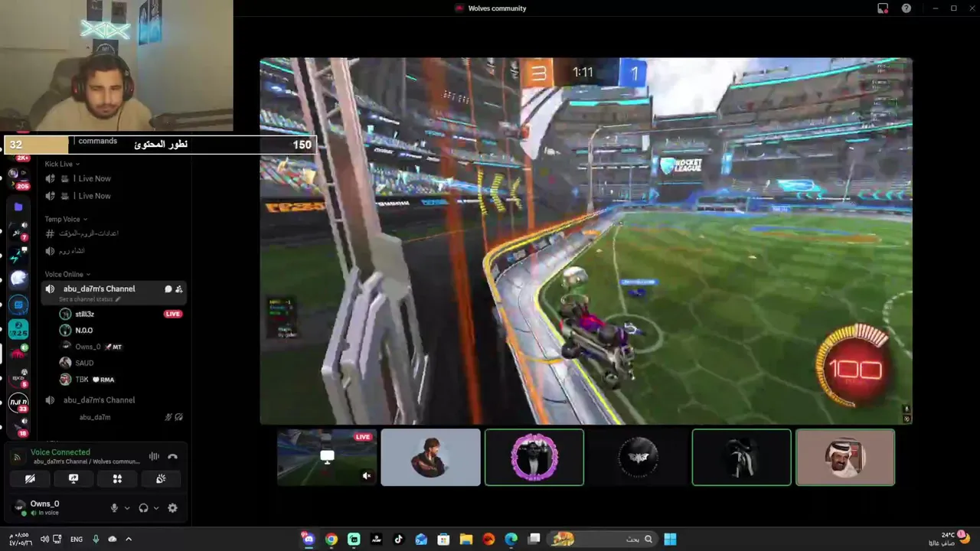Image resolution: width=980 pixels, height=551 pixels.
Task: Start an activity from voice panel
Action: [117, 478]
